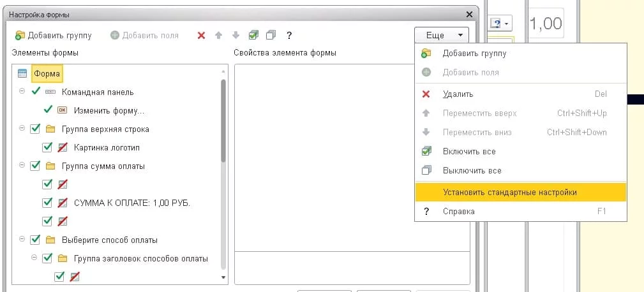This screenshot has height=292, width=644.
Task: Collapse Выберите способ оплаты node
Action: (22, 240)
